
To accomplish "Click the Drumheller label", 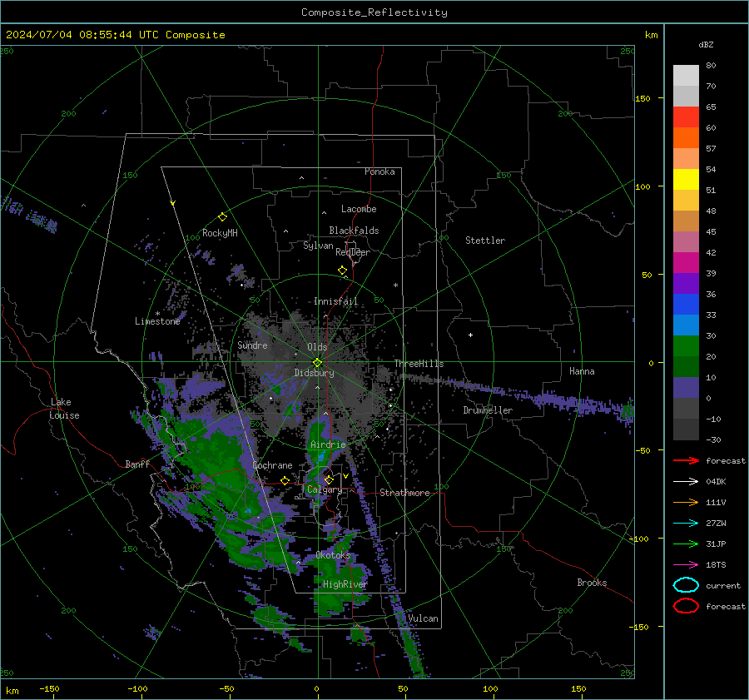I will point(488,410).
